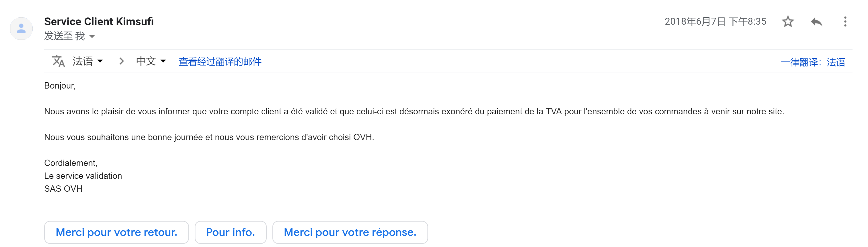Send "Merci pour votre réponse." quick reply
The height and width of the screenshot is (247, 868).
(350, 232)
